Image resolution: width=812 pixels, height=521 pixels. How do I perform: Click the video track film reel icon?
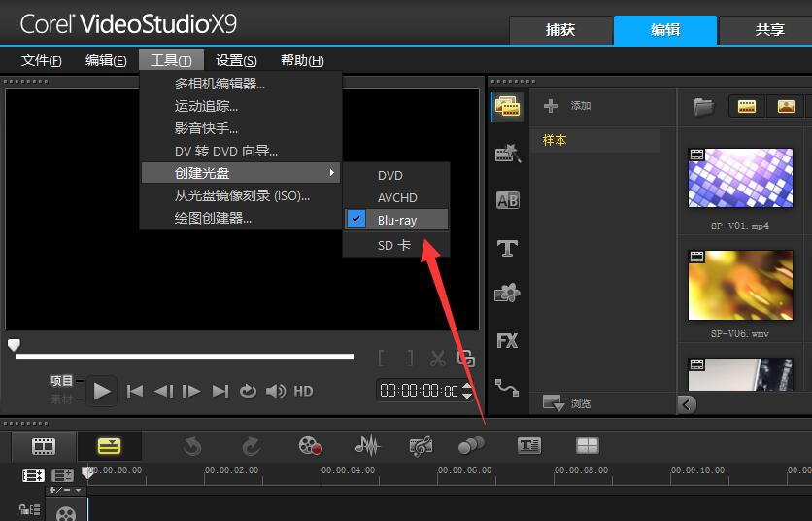66,513
